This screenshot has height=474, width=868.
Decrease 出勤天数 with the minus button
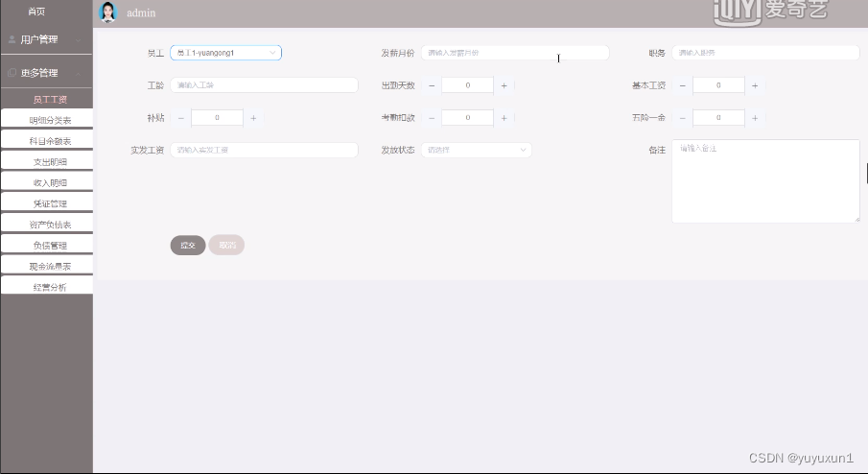(432, 85)
